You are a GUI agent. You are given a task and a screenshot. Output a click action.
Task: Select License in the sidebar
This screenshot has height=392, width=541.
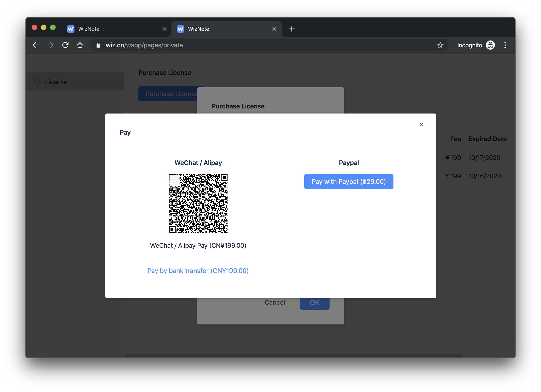(x=75, y=82)
